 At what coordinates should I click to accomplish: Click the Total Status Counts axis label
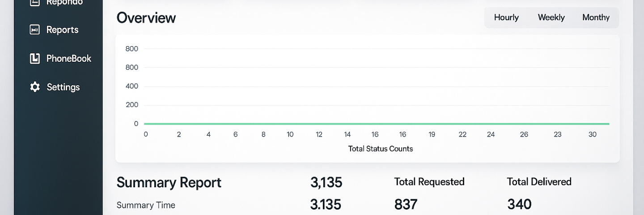coord(380,149)
